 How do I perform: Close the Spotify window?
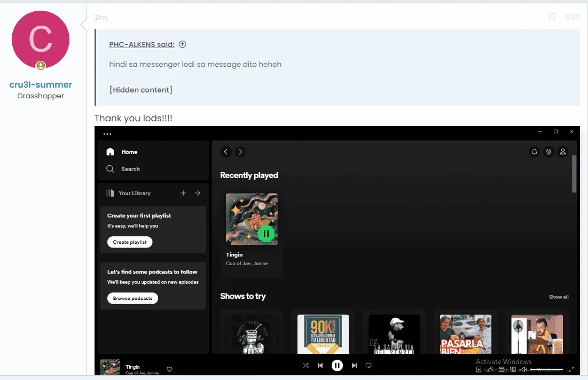pyautogui.click(x=571, y=131)
